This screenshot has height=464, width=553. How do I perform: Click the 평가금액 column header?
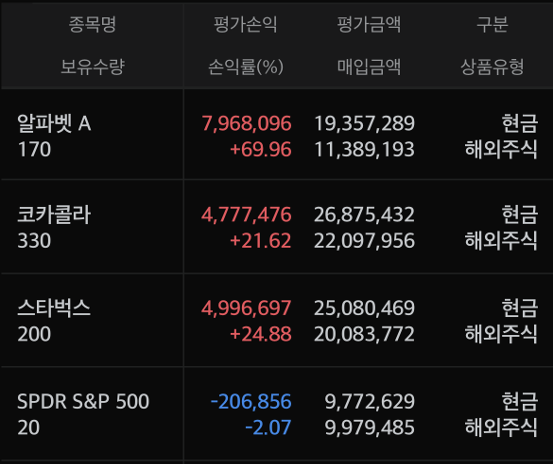click(x=369, y=24)
